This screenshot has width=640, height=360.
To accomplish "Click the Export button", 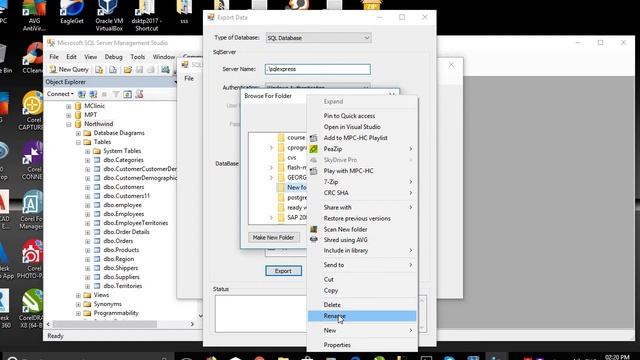I will click(x=283, y=271).
